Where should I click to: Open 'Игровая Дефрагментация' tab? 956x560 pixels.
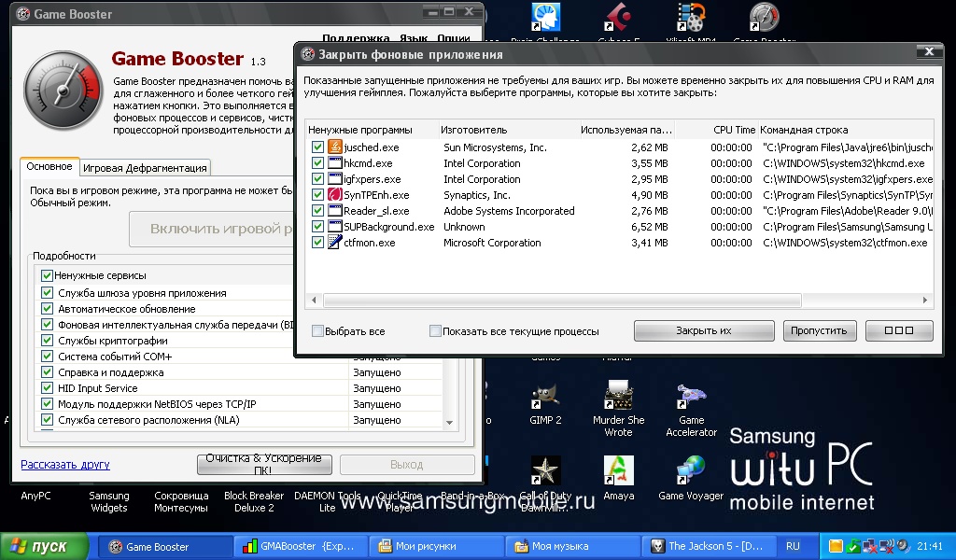coord(145,168)
